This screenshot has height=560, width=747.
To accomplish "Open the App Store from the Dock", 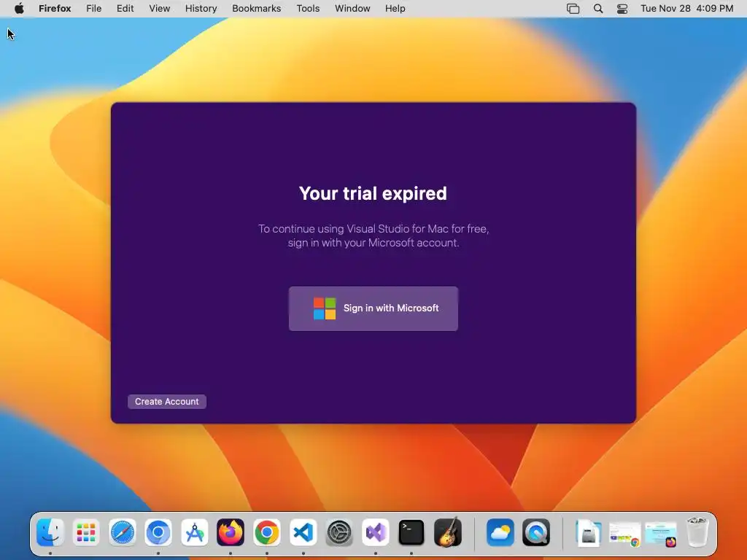I will (194, 532).
